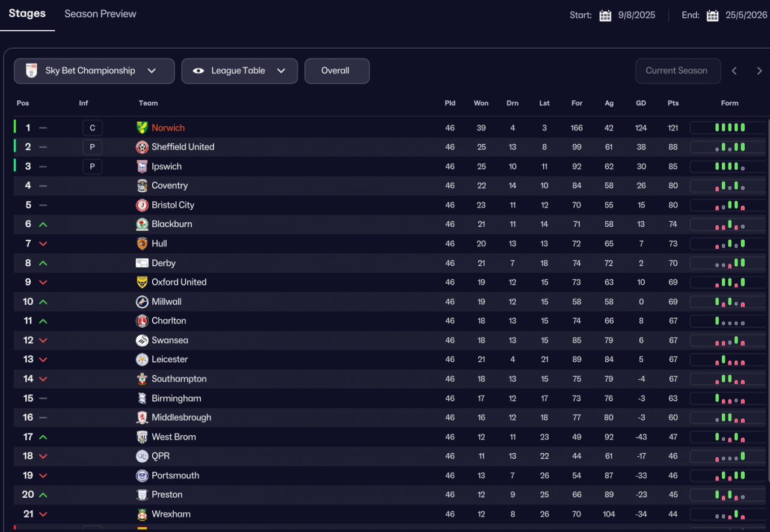
Task: Switch to the Season Preview tab
Action: point(100,14)
